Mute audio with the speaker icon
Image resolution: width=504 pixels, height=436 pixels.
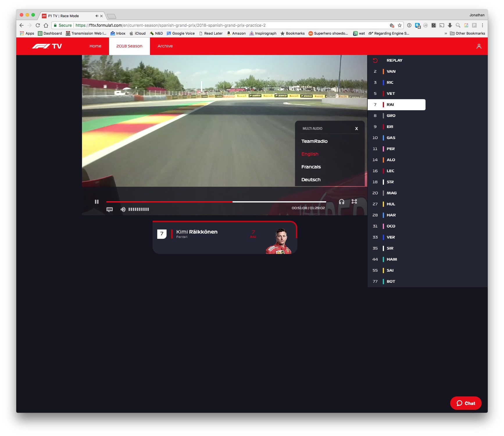pos(123,209)
